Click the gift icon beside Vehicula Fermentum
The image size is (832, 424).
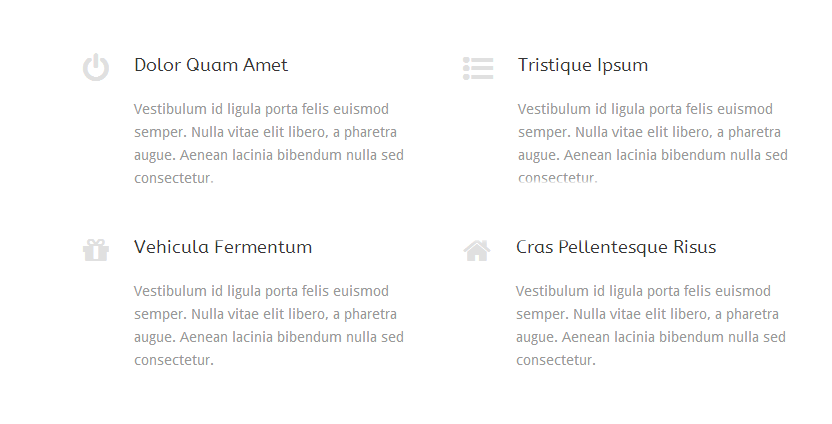coord(96,250)
